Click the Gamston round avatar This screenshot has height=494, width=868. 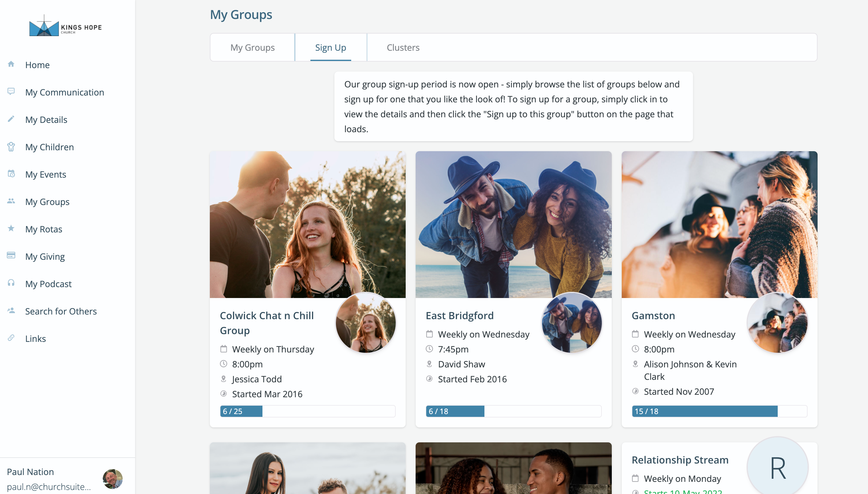point(778,323)
